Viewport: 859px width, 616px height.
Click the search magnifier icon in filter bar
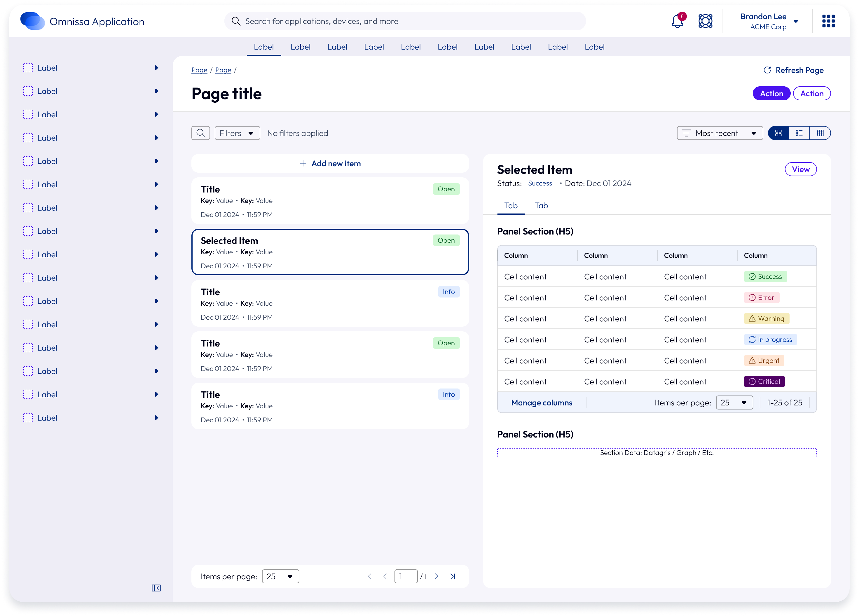point(200,133)
